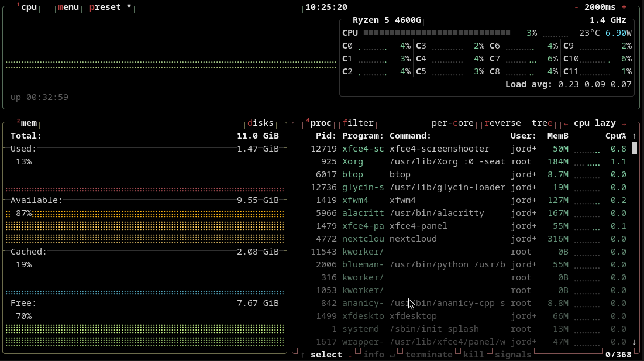Select next sort column with right arrow
Viewport: 644px width, 361px height.
pos(624,123)
